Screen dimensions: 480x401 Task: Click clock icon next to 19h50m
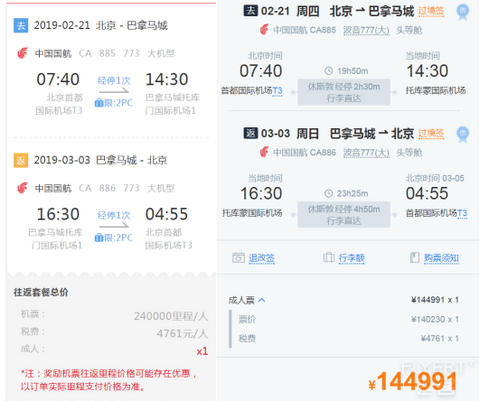pos(329,71)
